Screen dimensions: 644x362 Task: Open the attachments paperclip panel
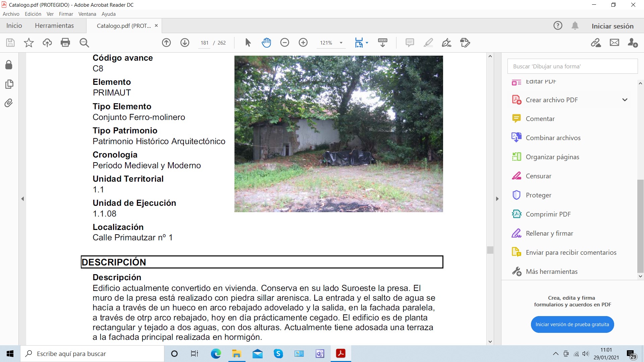coord(9,103)
